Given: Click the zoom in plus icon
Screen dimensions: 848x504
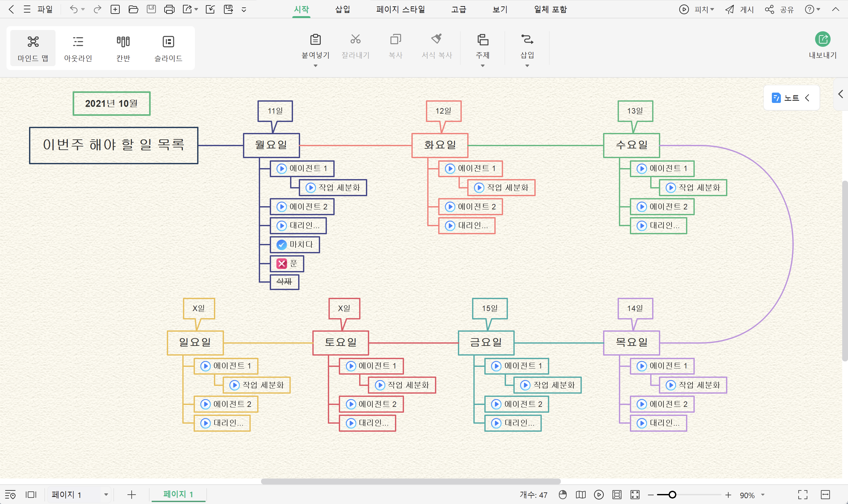Looking at the screenshot, I should 728,495.
